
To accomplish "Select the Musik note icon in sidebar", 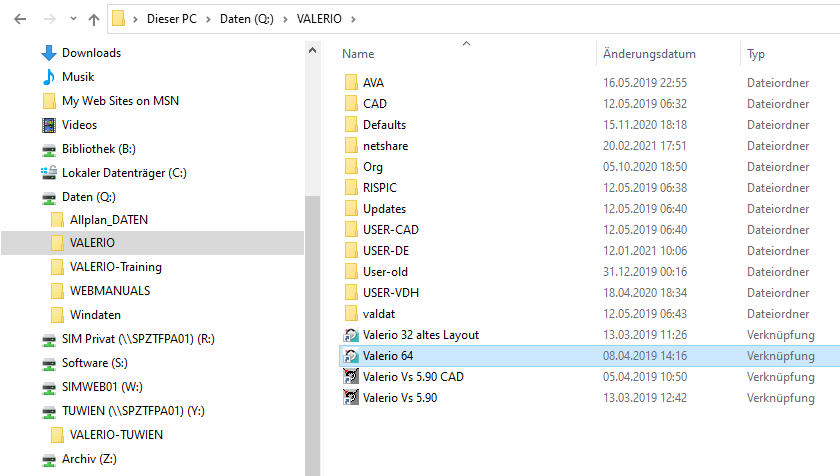I will coord(49,77).
